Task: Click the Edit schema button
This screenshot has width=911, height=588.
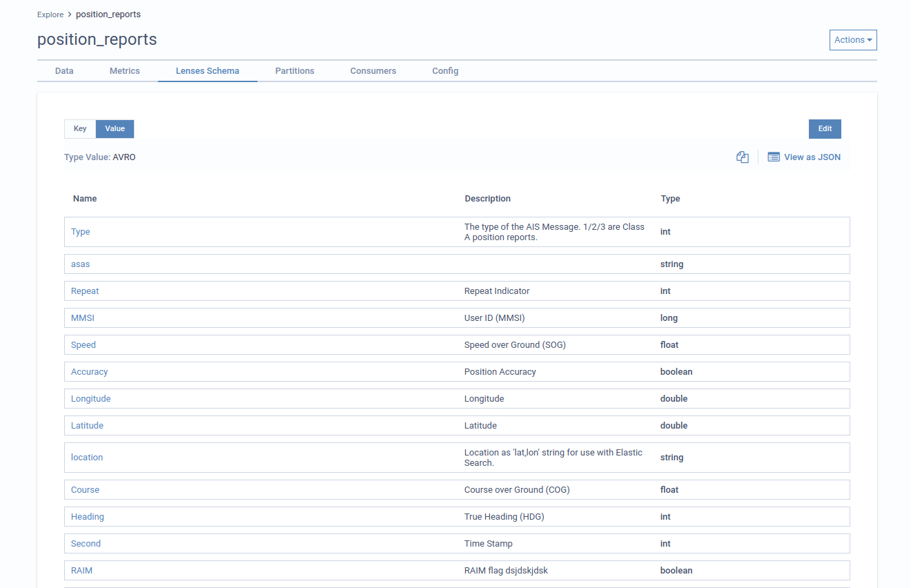Action: pyautogui.click(x=825, y=129)
